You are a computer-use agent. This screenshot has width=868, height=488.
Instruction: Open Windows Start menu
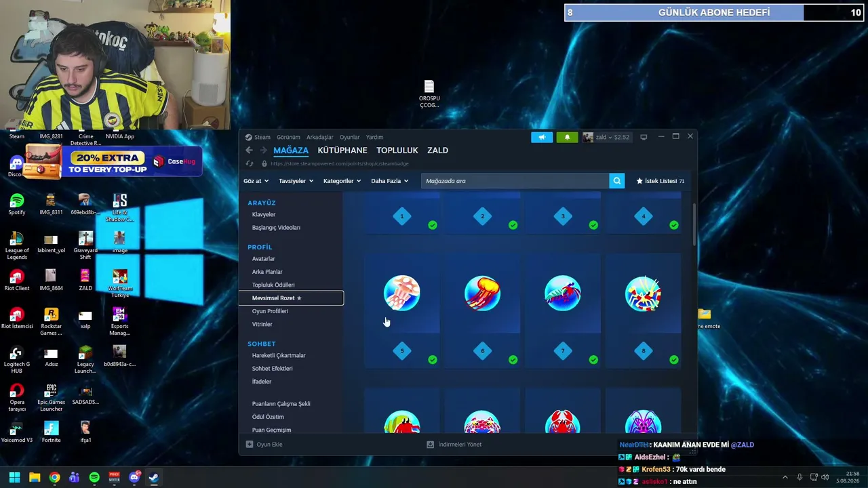[14, 477]
